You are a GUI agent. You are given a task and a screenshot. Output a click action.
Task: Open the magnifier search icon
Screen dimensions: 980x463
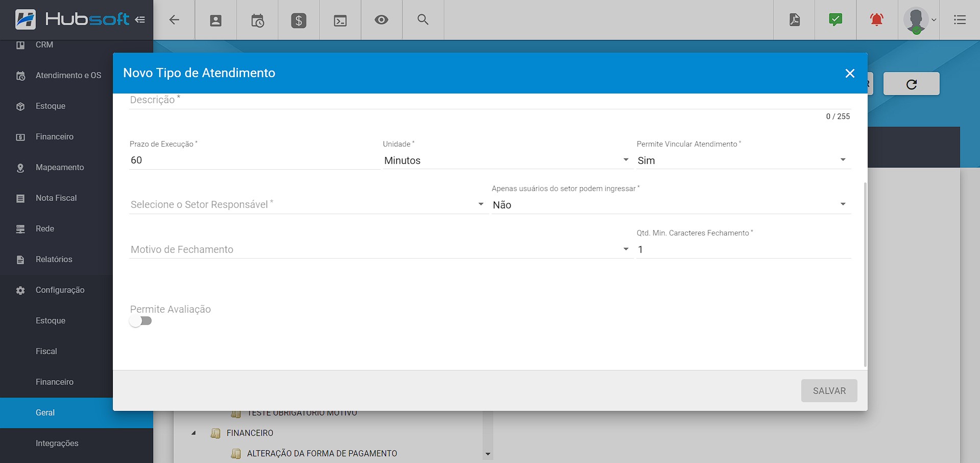[x=423, y=19]
